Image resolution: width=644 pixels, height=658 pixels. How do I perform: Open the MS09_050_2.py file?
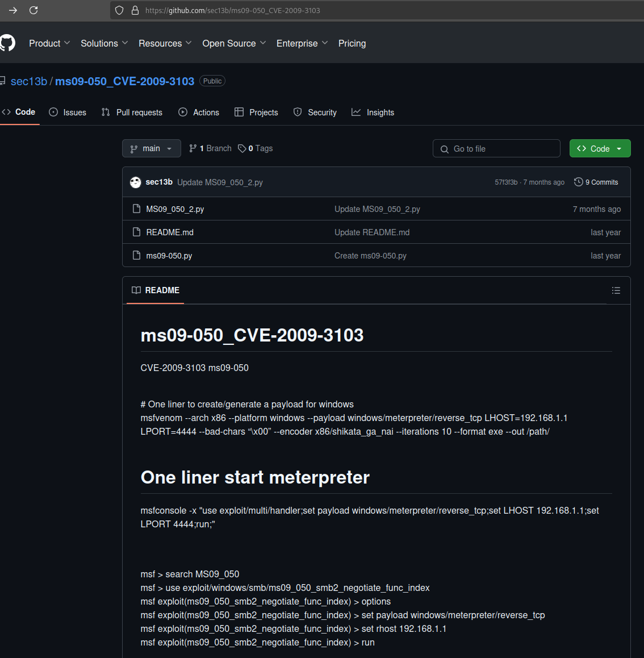coord(175,209)
